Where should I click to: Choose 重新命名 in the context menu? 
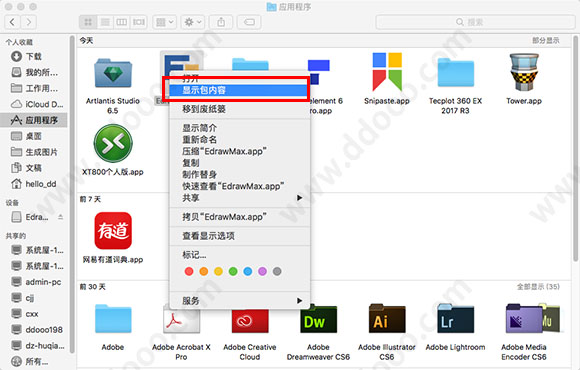[x=239, y=139]
